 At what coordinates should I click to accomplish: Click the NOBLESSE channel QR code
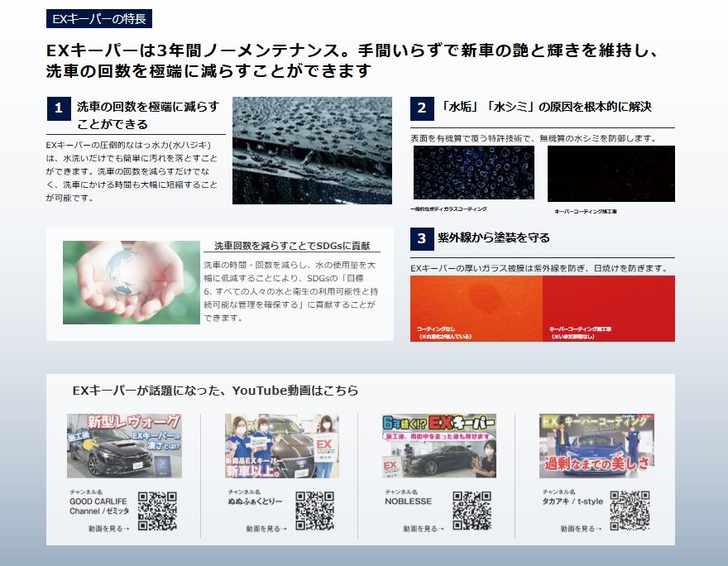(472, 511)
